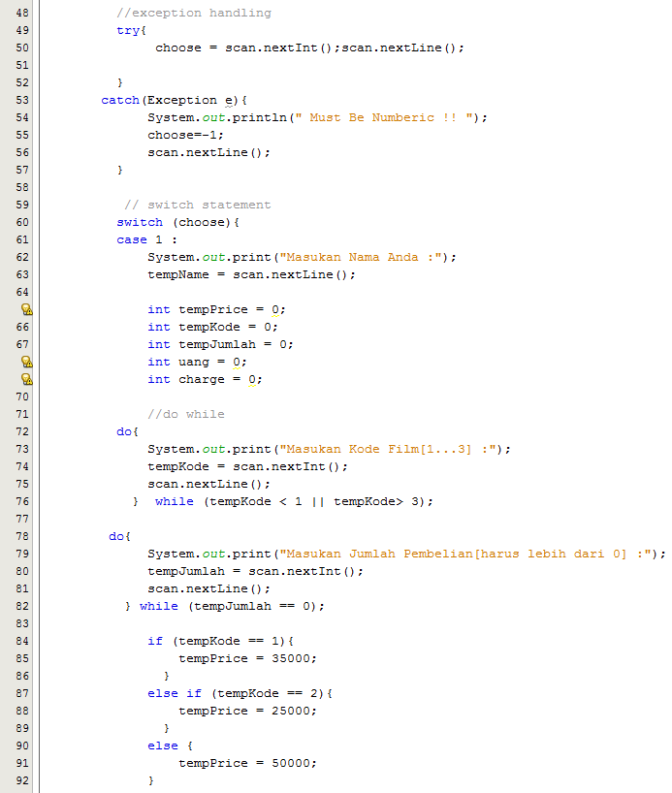Click "scan.nextLine();" on line 75
This screenshot has width=672, height=793.
pyautogui.click(x=209, y=484)
